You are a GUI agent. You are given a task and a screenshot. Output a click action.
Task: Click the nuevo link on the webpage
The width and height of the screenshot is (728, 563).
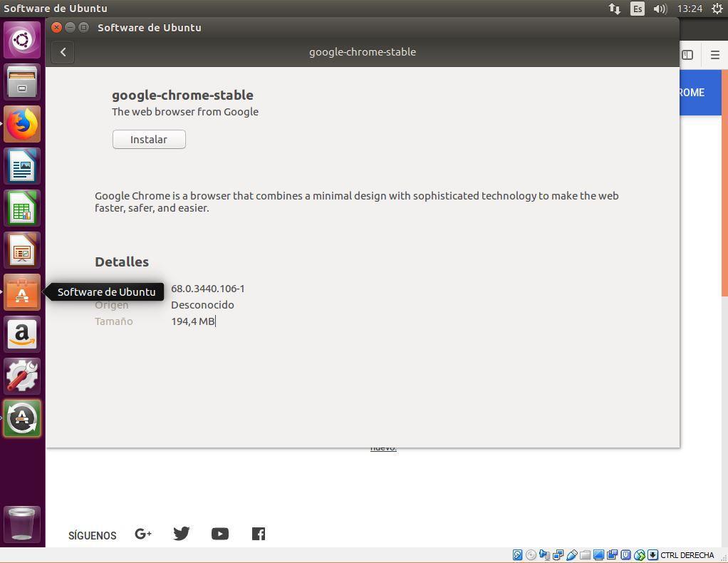(383, 447)
